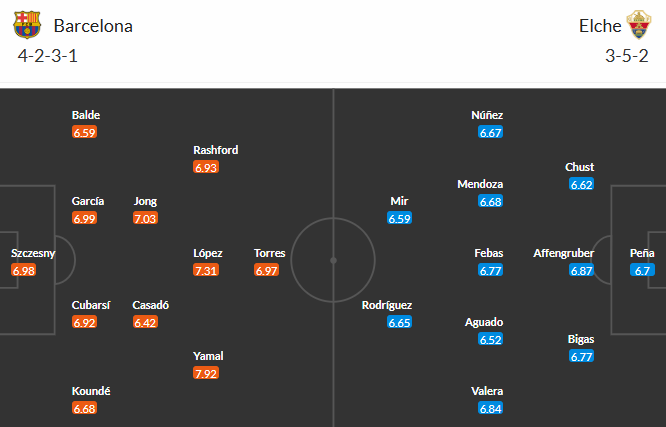Open the Barcelona team name link

[93, 26]
